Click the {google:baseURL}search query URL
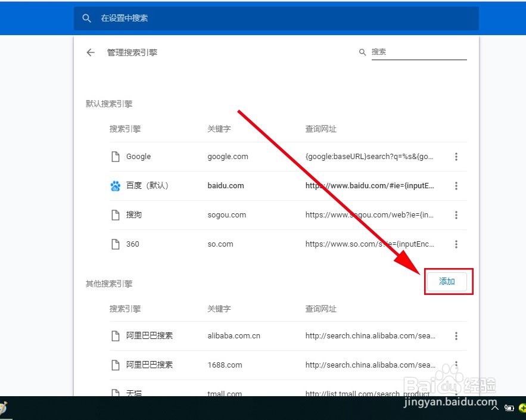Viewport: 526px width, 420px height. click(369, 157)
